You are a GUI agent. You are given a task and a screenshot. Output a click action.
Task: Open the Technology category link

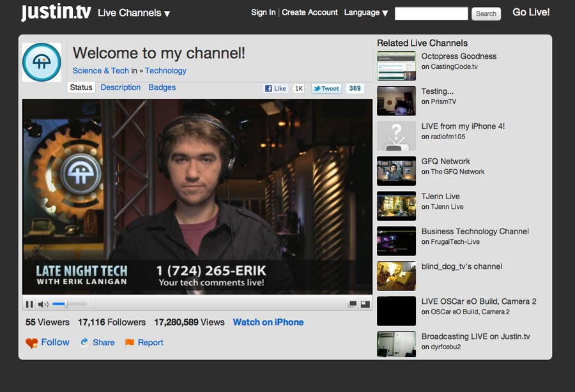pos(165,71)
